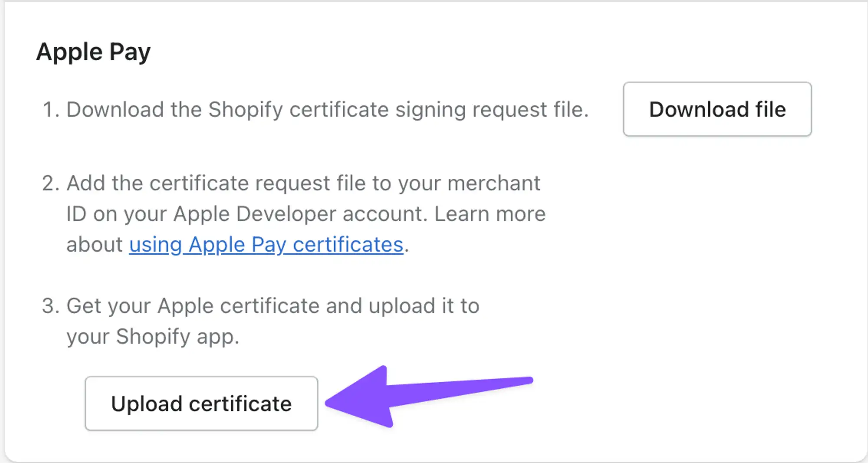This screenshot has width=868, height=463.
Task: Click 'signing request file.' in step 1
Action: click(x=492, y=109)
